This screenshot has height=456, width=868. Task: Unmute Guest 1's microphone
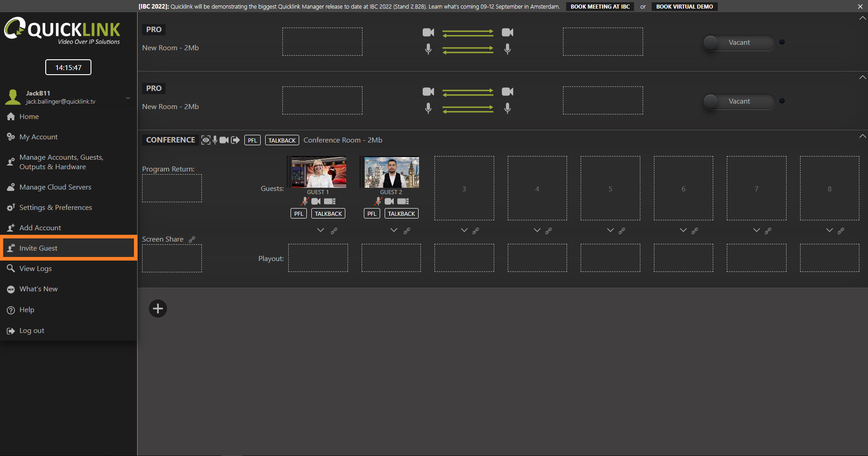pyautogui.click(x=305, y=201)
